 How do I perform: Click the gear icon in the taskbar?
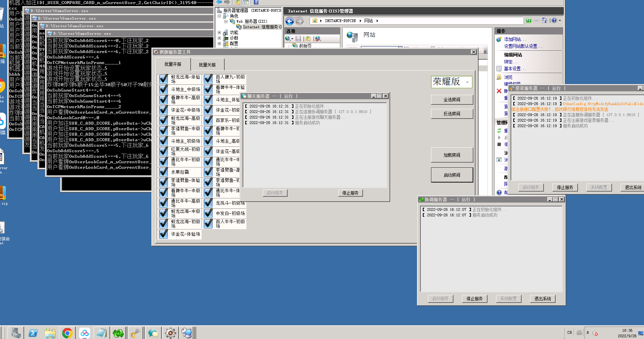pyautogui.click(x=170, y=333)
